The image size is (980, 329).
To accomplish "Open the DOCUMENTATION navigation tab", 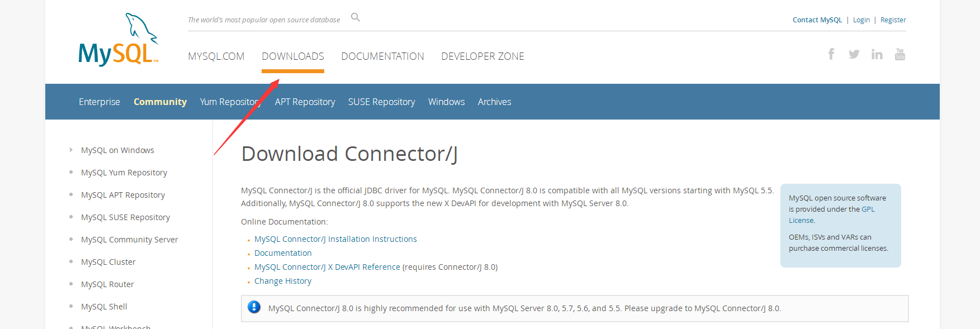I will 382,56.
